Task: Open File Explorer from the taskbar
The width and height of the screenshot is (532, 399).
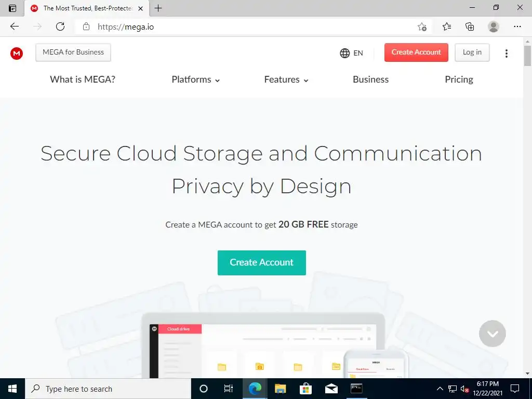Action: 280,389
